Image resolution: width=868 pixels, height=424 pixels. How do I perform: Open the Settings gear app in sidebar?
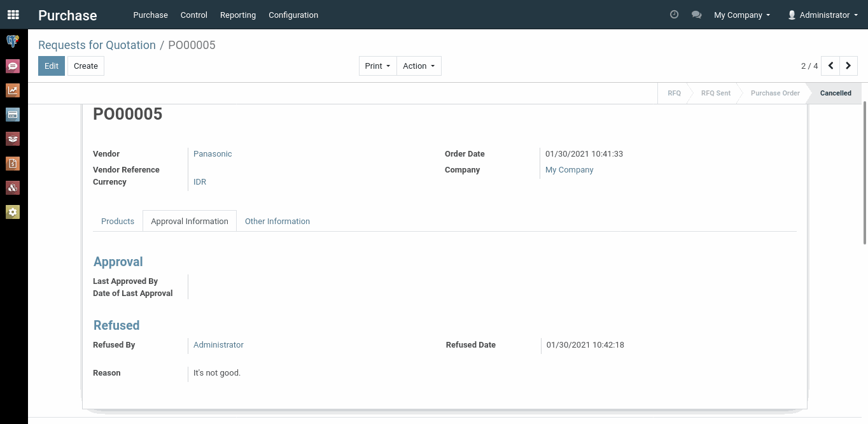(13, 212)
